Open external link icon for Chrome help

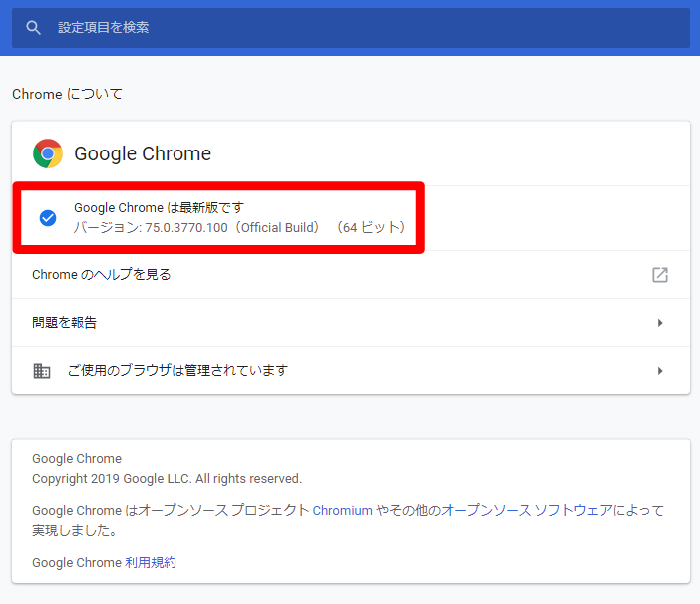click(660, 275)
